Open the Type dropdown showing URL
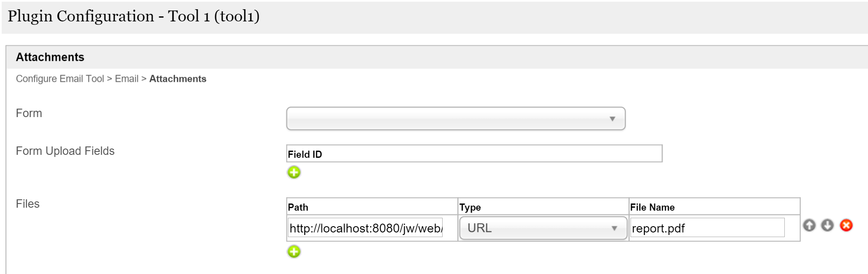 click(543, 228)
